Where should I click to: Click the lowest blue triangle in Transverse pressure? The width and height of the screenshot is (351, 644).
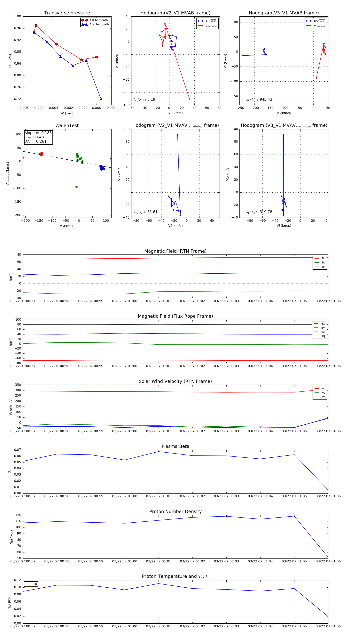click(x=101, y=99)
